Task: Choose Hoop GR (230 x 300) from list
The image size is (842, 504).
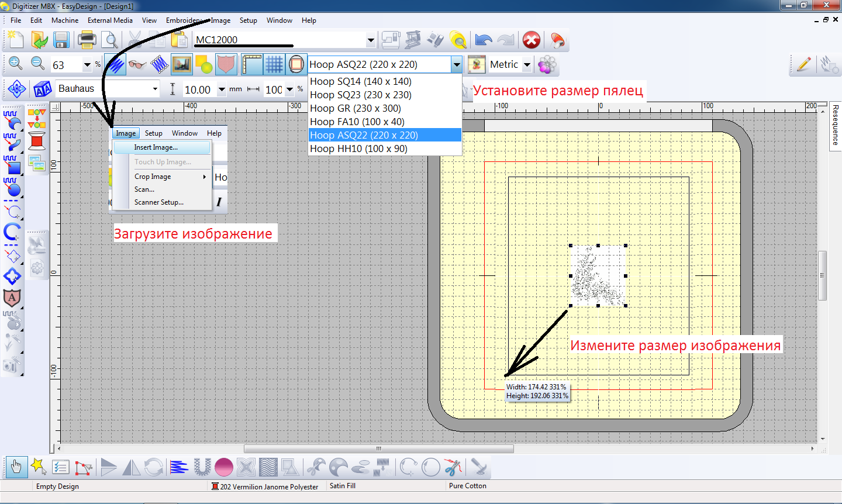Action: point(356,108)
